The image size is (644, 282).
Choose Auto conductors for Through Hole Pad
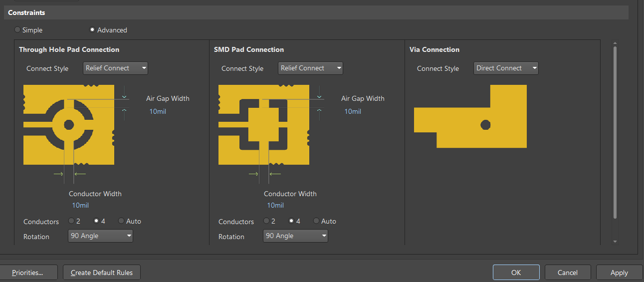[121, 221]
